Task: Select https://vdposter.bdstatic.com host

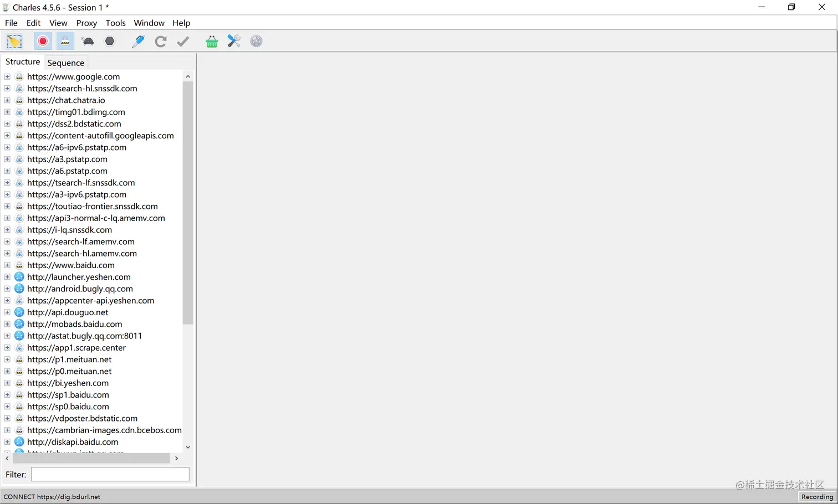Action: point(82,418)
